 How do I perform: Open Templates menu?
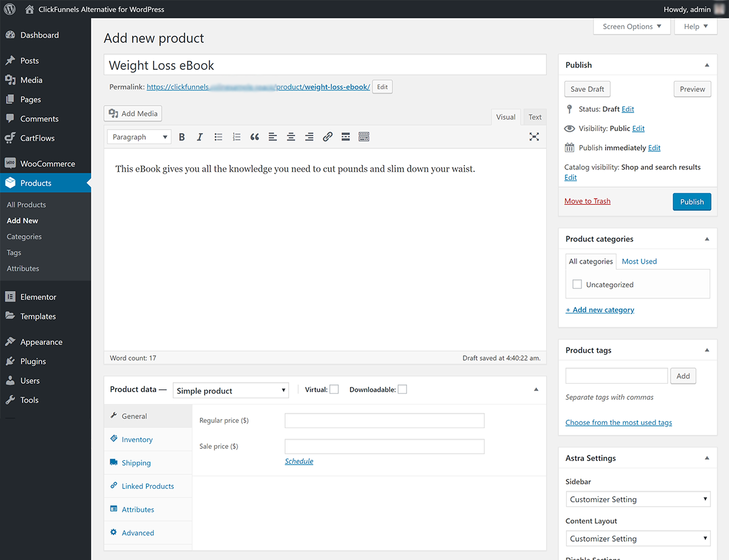46,316
